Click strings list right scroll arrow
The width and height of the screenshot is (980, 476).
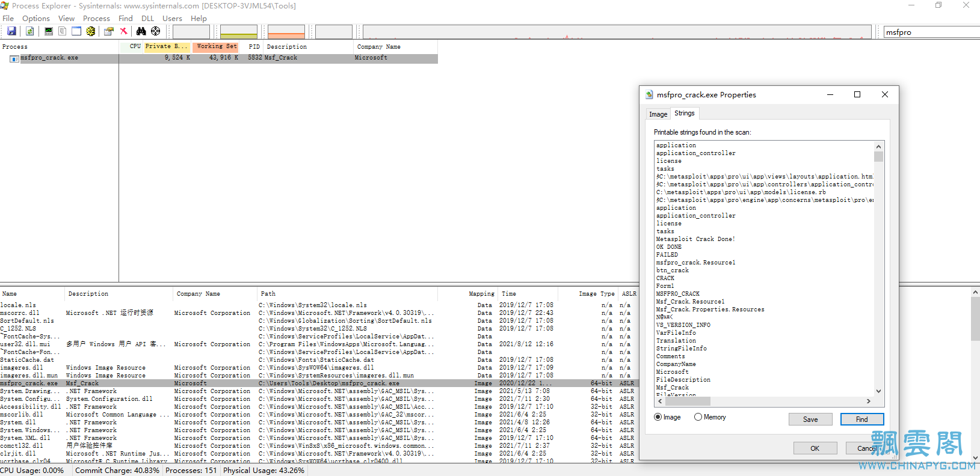tap(868, 401)
